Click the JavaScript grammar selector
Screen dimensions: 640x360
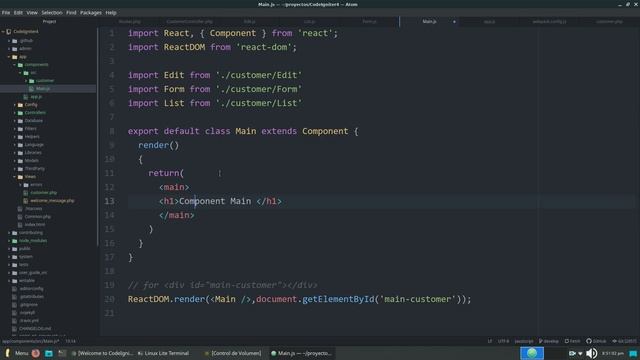pos(524,341)
